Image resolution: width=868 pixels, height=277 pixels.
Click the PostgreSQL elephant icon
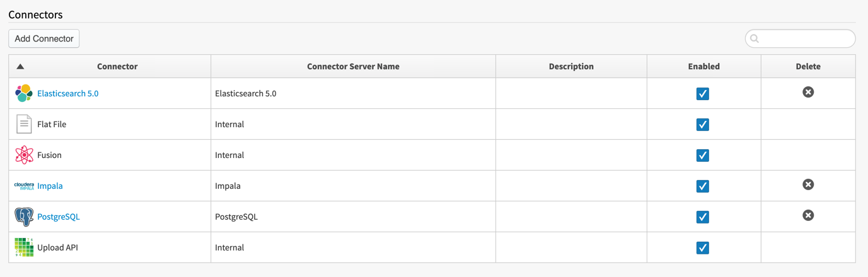tap(24, 217)
